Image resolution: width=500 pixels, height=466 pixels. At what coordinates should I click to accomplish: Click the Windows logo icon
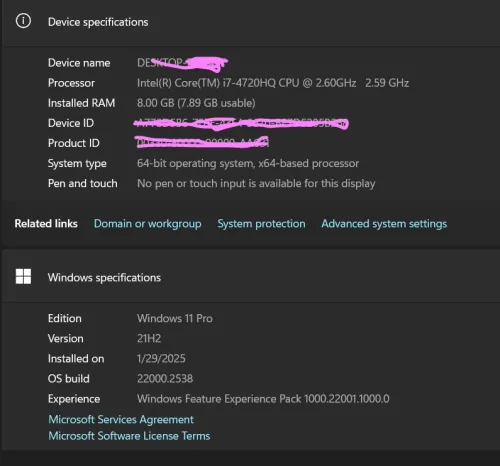coord(23,277)
